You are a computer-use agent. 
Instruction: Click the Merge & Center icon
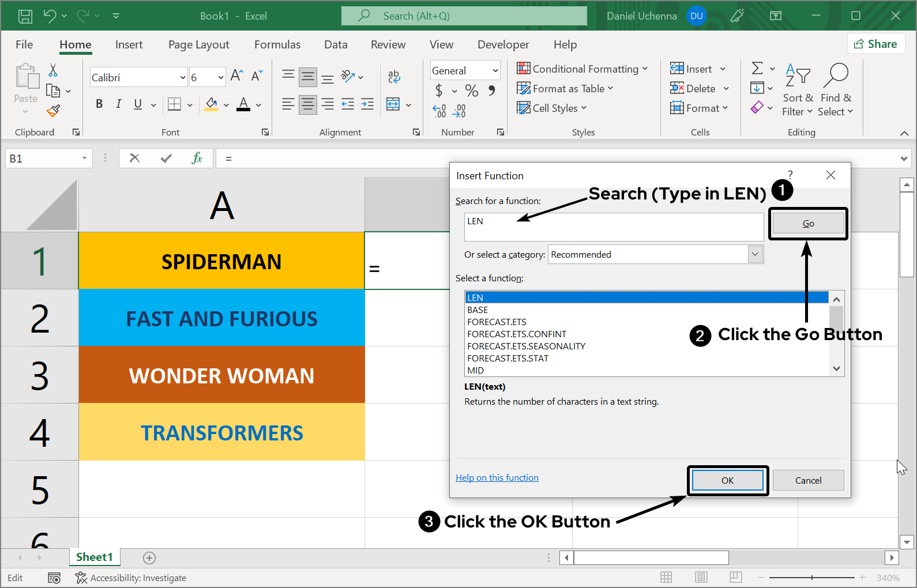(x=393, y=104)
